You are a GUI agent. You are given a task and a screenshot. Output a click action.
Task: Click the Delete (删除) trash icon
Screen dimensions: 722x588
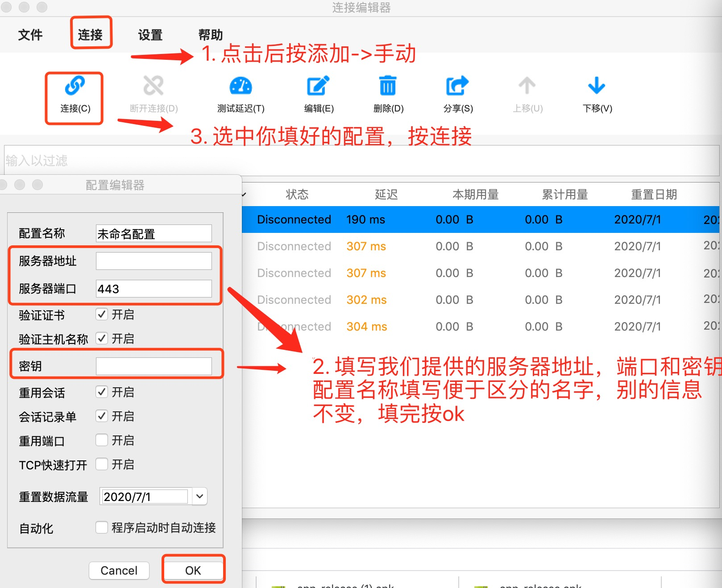point(388,87)
